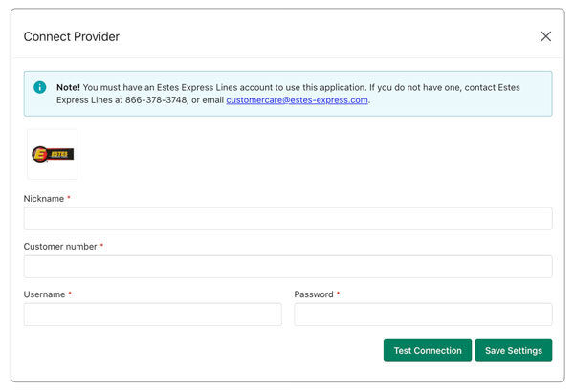The image size is (574, 392).
Task: Close the Connect Provider dialog
Action: tap(545, 36)
